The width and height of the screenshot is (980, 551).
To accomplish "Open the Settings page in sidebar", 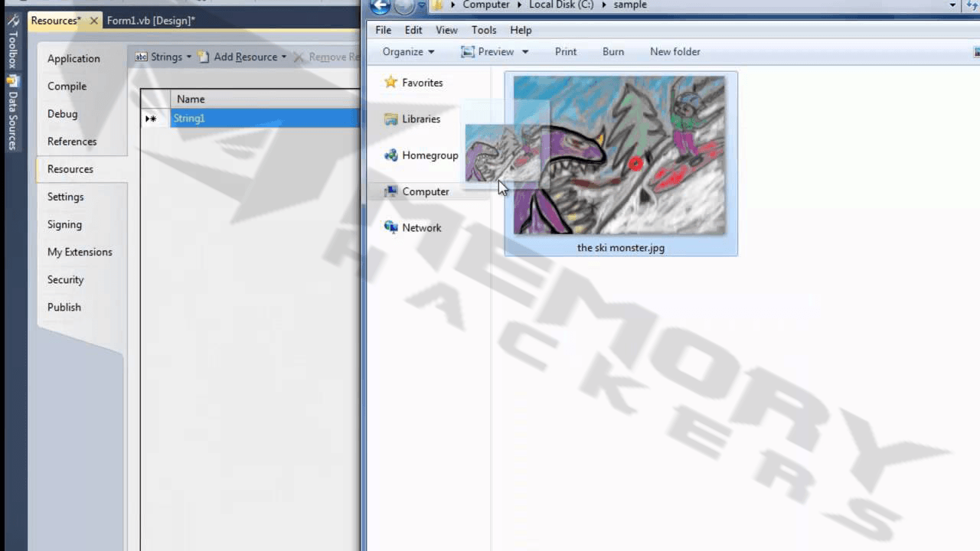I will [65, 197].
